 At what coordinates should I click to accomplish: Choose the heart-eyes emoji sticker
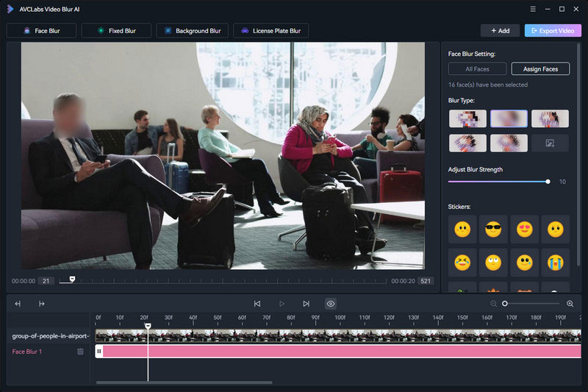[524, 229]
